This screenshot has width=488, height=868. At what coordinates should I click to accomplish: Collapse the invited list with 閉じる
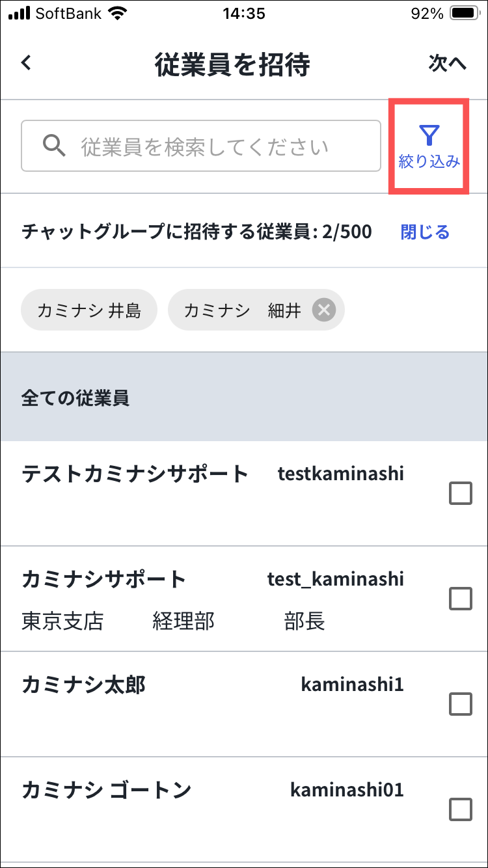[x=425, y=232]
